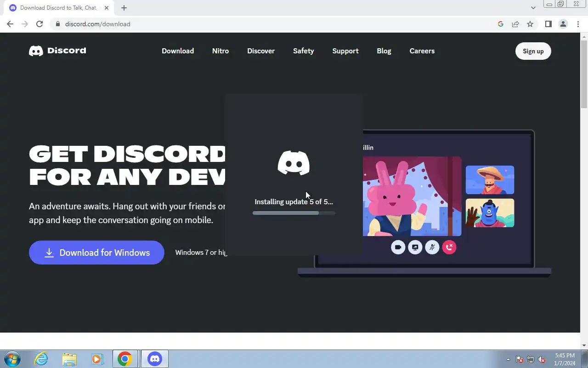Click the share page icon in address bar

pos(515,24)
